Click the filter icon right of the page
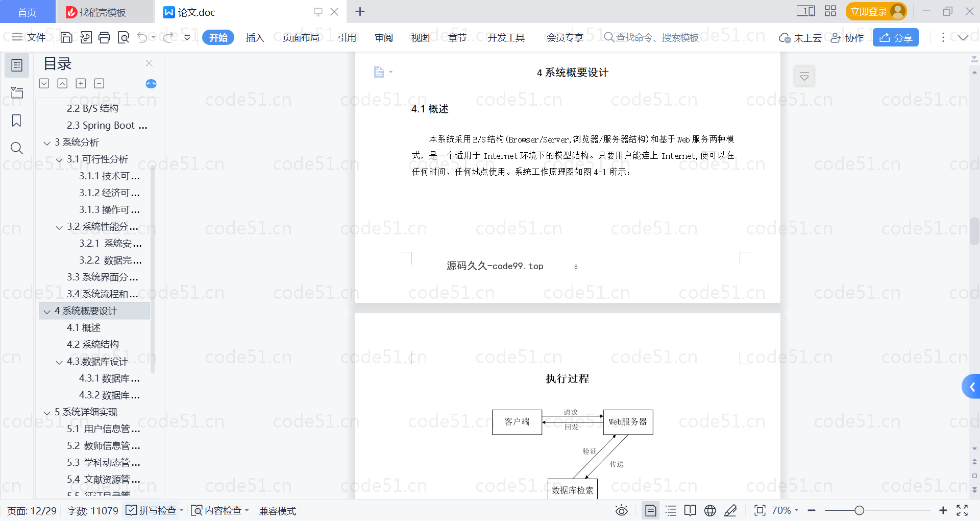 tap(804, 77)
